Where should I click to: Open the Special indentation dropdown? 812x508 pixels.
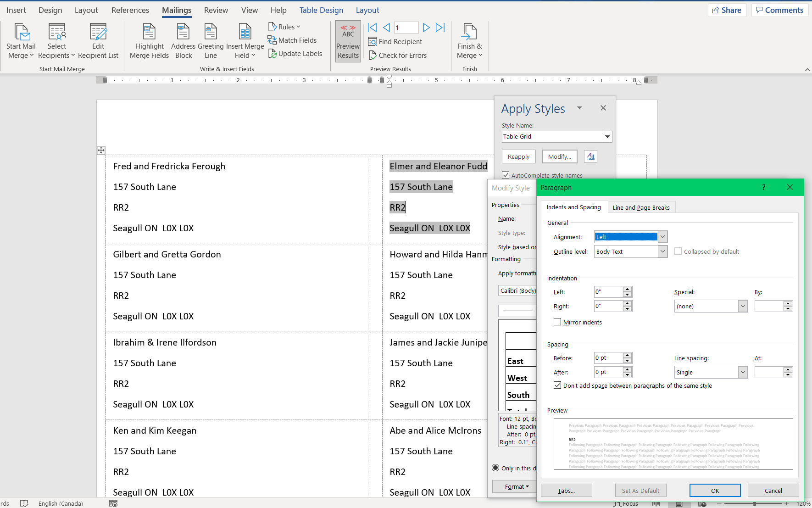click(743, 306)
